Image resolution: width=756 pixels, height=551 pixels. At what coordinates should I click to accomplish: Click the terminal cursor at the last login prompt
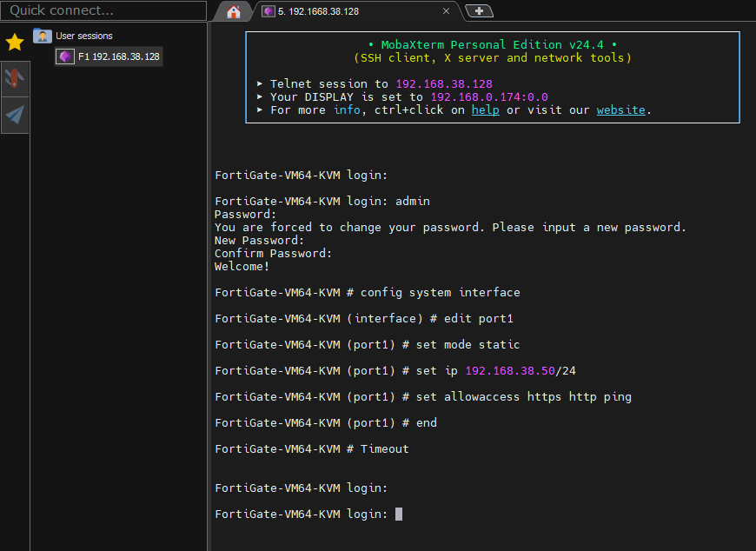(399, 514)
